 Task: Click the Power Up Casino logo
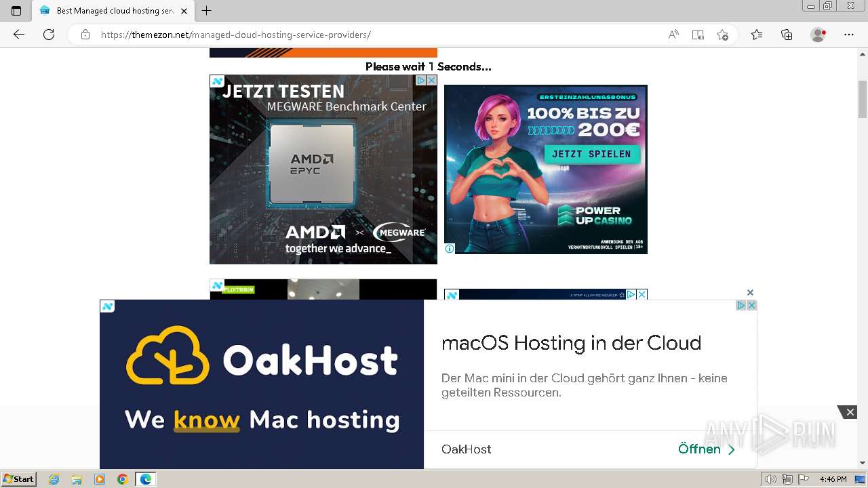[x=595, y=216]
